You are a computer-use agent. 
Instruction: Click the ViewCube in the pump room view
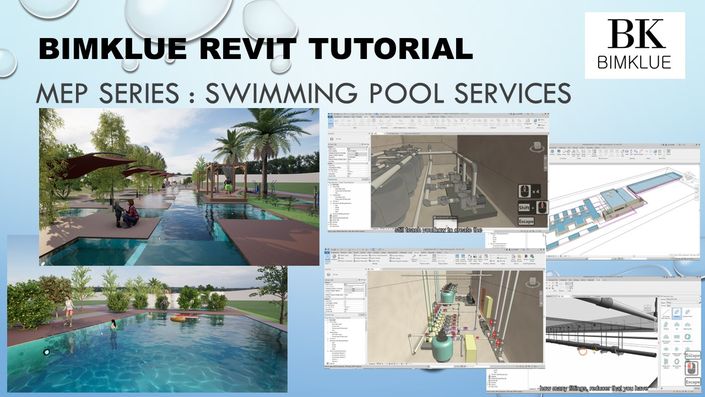(x=536, y=146)
